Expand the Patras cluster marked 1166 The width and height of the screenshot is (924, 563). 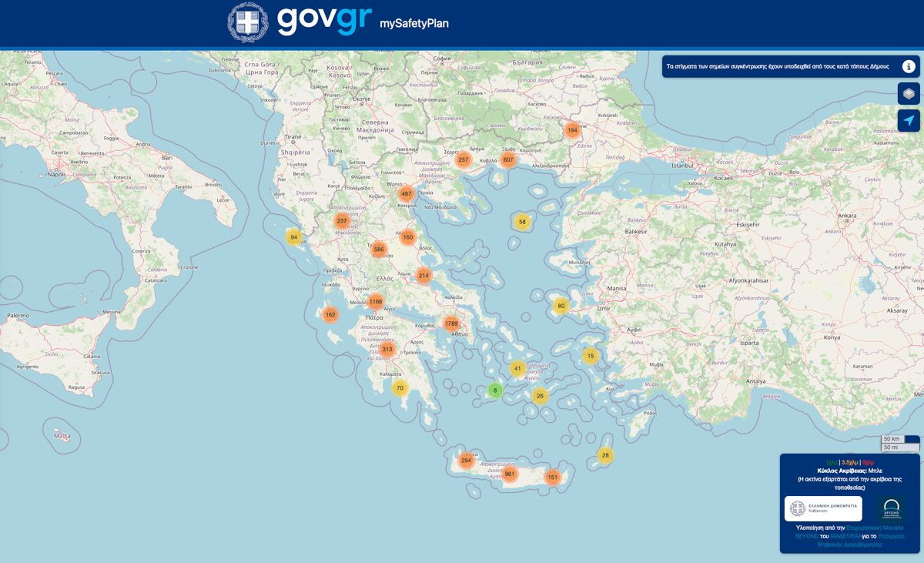tap(376, 301)
